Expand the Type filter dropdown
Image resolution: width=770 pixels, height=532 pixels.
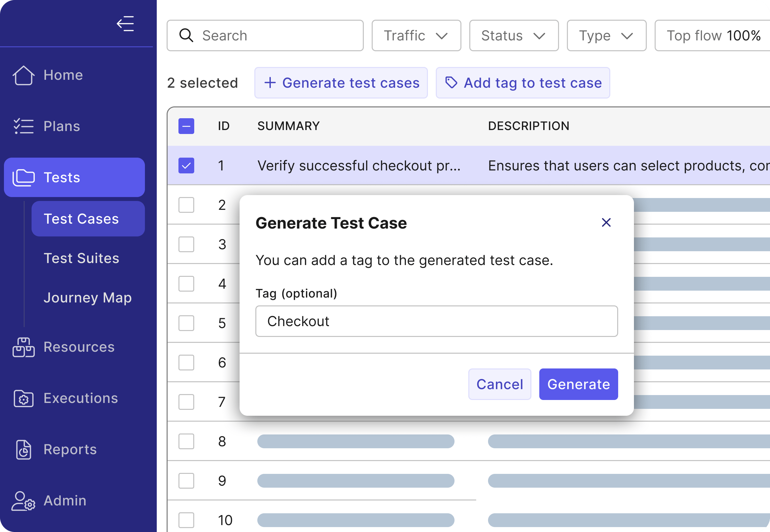click(x=606, y=35)
